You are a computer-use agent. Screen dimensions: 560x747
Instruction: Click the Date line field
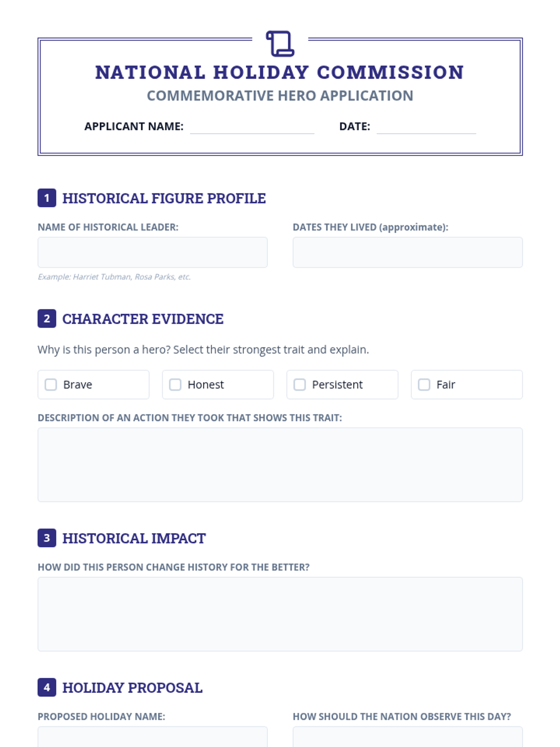(426, 127)
